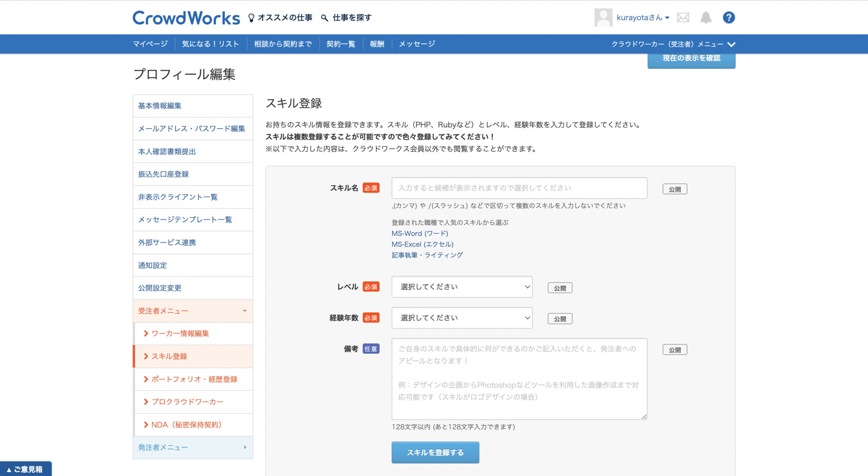Open the mail envelope icon
Image resolution: width=868 pixels, height=476 pixels.
tap(683, 18)
